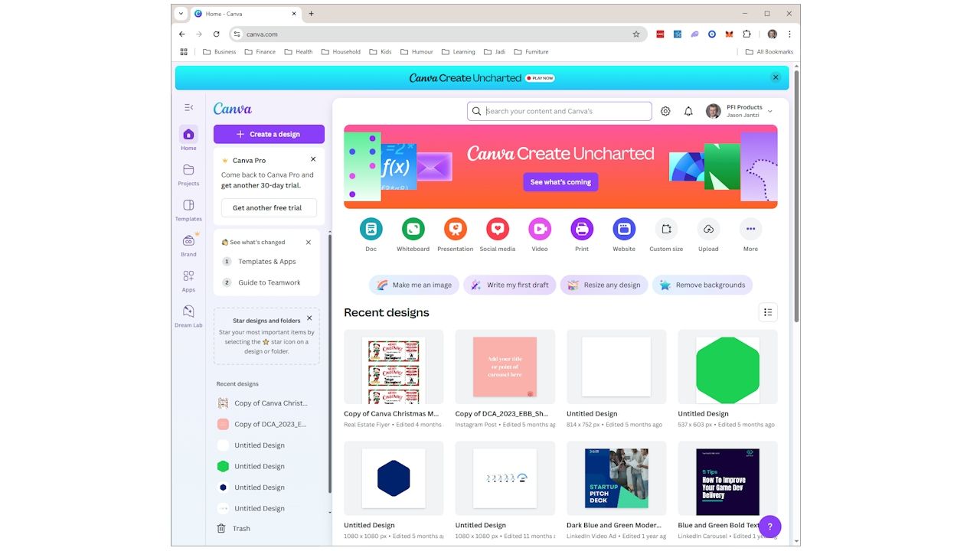
Task: Open the Chrome tab search dropdown
Action: coord(181,14)
